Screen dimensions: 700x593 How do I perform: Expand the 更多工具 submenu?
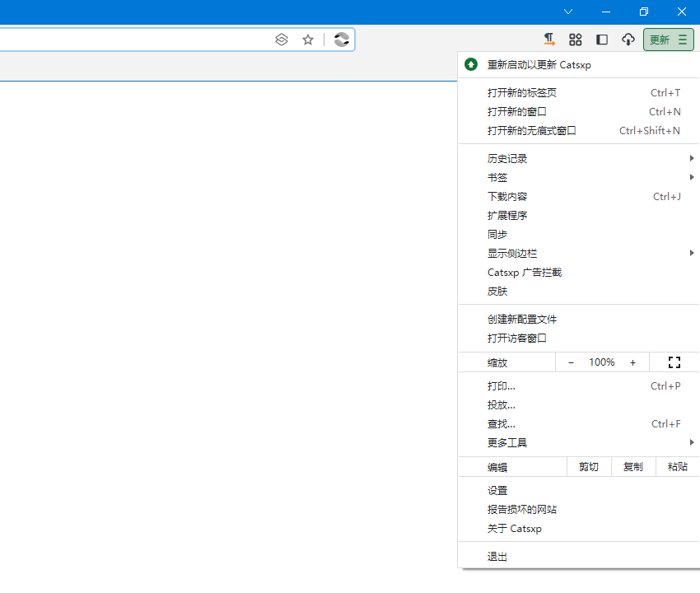click(579, 443)
